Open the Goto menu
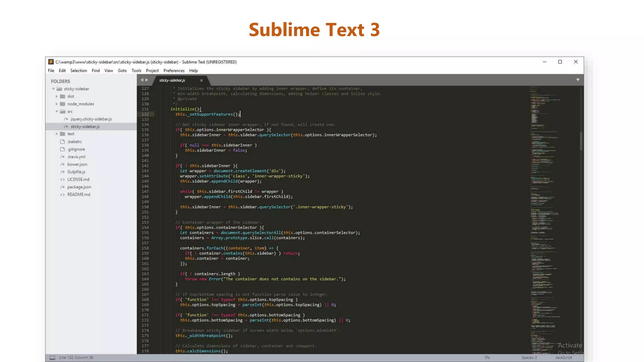This screenshot has width=644, height=362. click(122, 71)
